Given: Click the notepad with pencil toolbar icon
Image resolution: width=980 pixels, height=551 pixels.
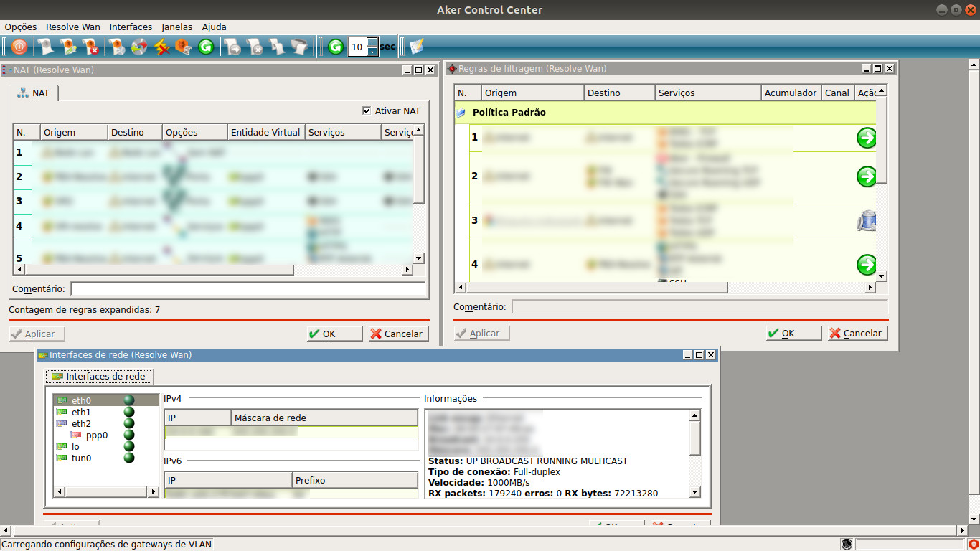Looking at the screenshot, I should [416, 47].
